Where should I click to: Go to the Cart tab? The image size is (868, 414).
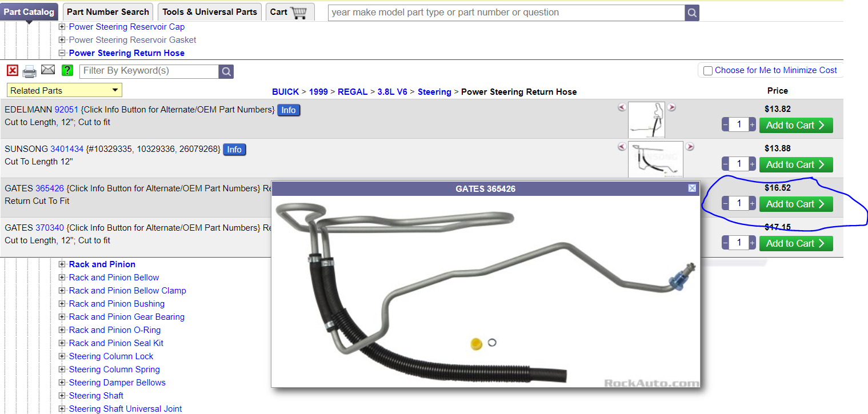click(290, 11)
